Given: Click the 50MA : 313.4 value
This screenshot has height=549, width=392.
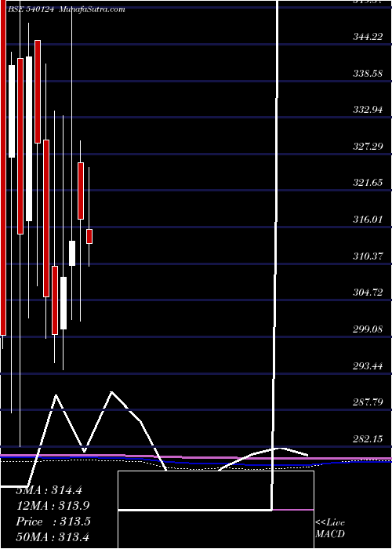Looking at the screenshot, I should coord(53,536).
